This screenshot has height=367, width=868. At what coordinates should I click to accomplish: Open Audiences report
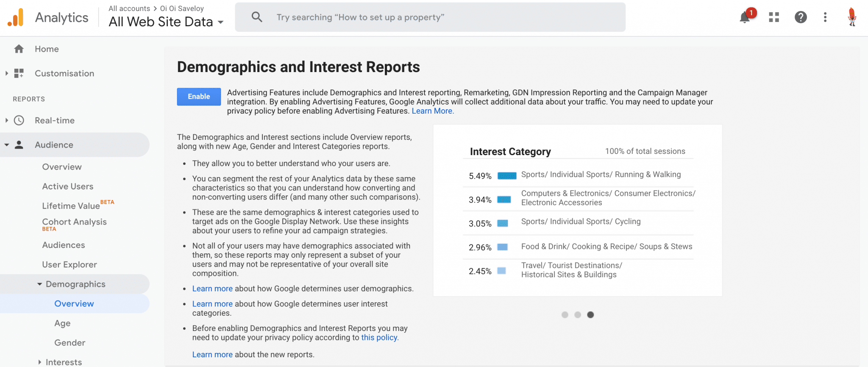click(x=64, y=245)
